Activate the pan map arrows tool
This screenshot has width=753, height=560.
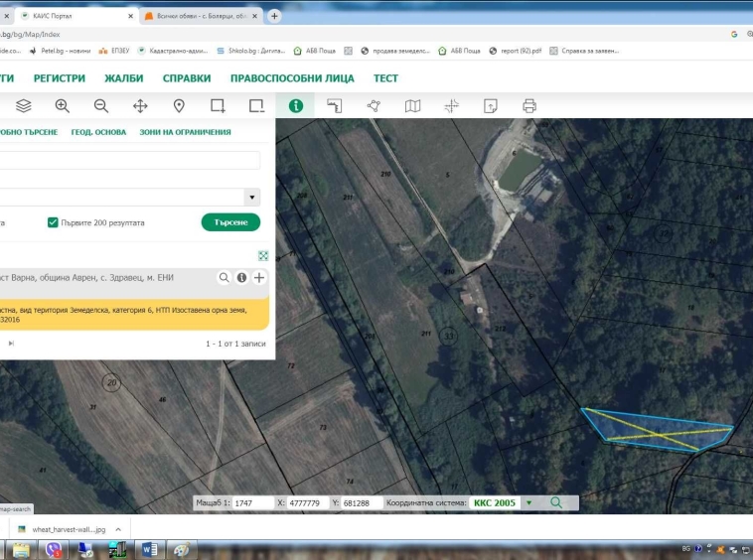point(140,105)
